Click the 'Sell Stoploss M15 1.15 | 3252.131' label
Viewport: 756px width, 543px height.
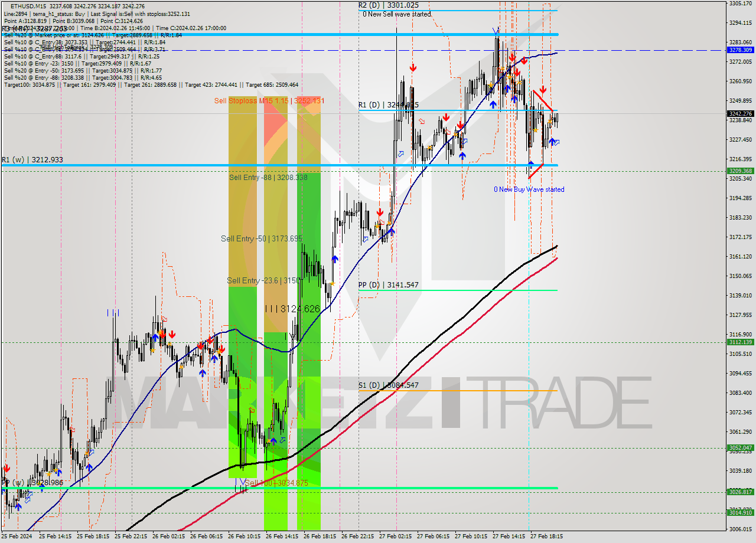269,101
